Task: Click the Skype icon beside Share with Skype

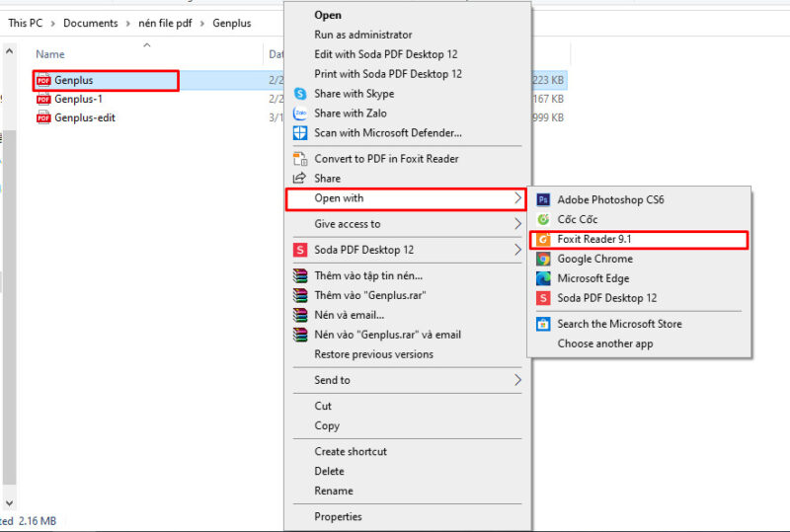Action: click(300, 94)
